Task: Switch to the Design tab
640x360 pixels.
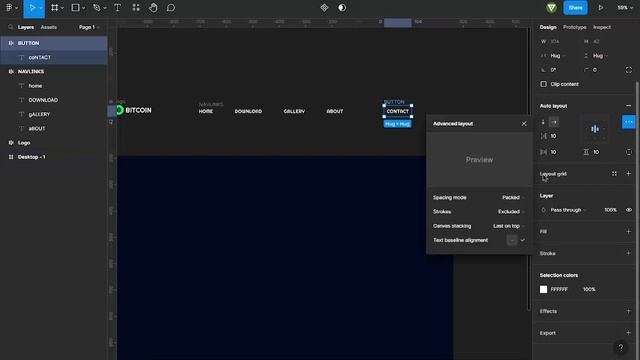Action: pos(548,27)
